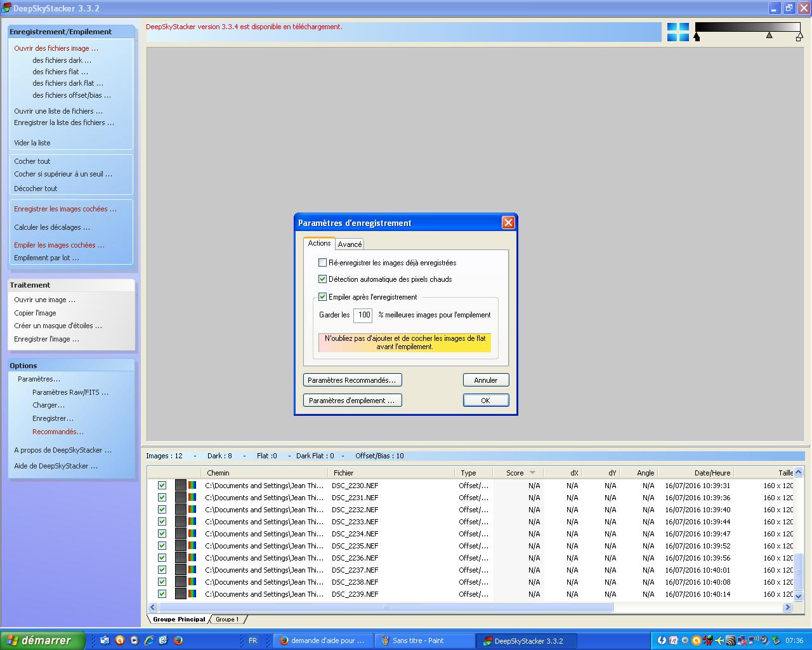Click the dark frame icon in the DSC_2239.NEF row
812x650 pixels.
[x=181, y=594]
